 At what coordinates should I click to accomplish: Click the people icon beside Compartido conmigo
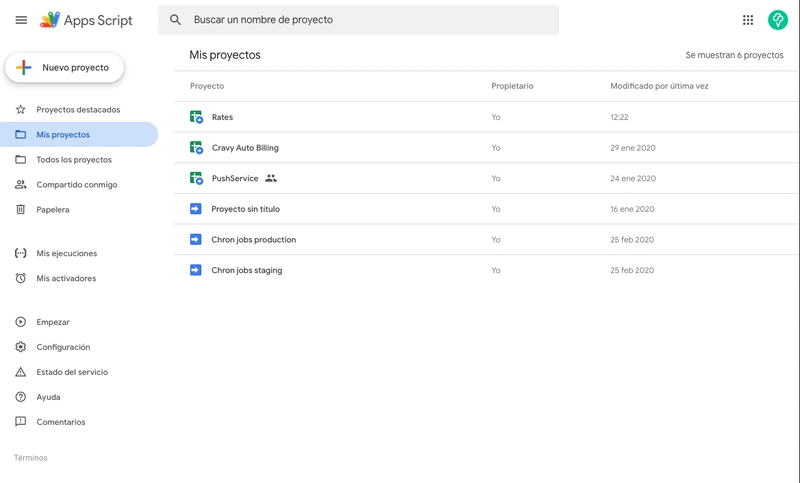click(20, 184)
